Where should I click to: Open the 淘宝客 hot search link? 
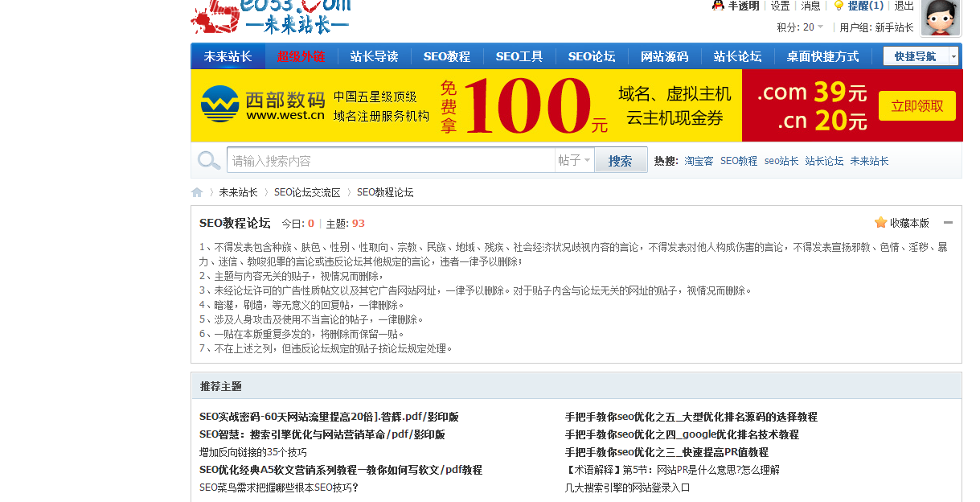(699, 160)
